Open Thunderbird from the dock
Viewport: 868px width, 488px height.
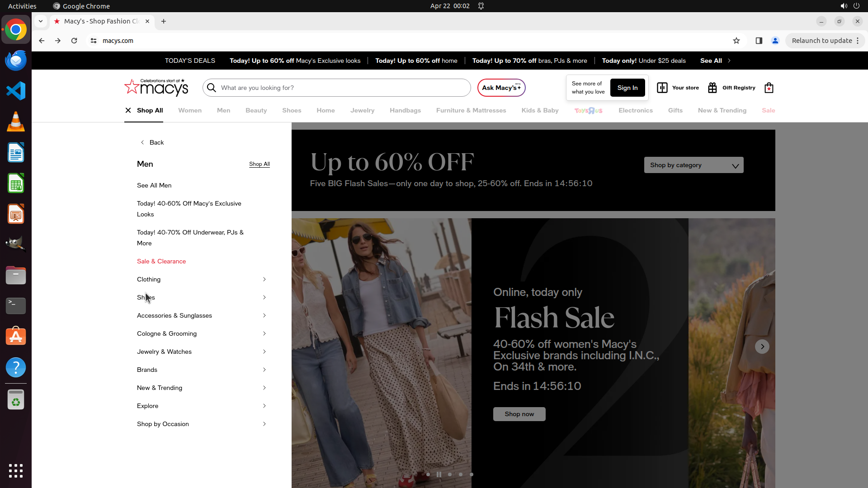(16, 60)
